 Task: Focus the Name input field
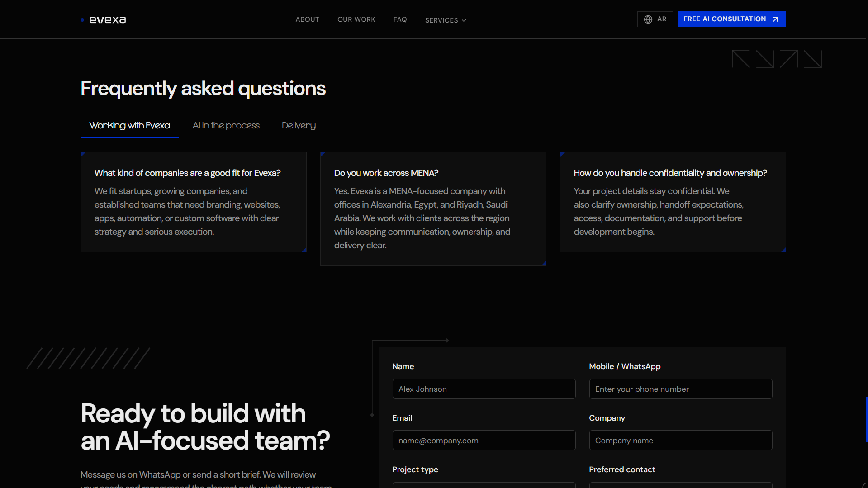tap(484, 389)
